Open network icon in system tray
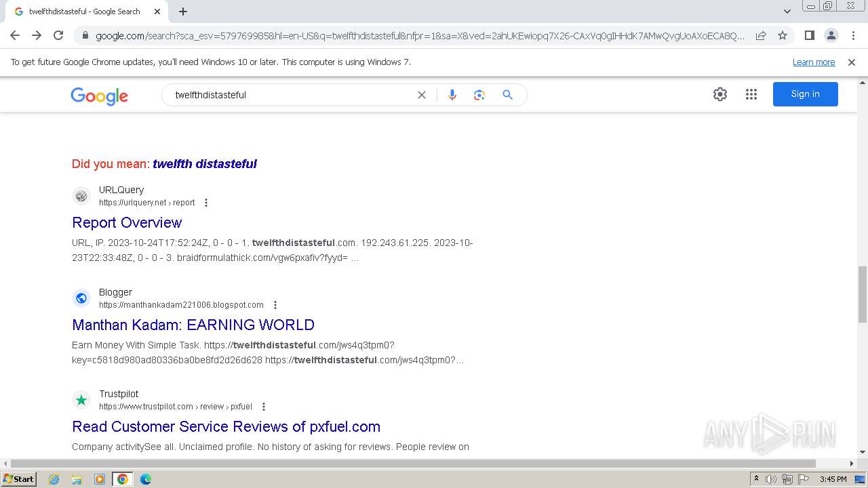 click(x=787, y=479)
